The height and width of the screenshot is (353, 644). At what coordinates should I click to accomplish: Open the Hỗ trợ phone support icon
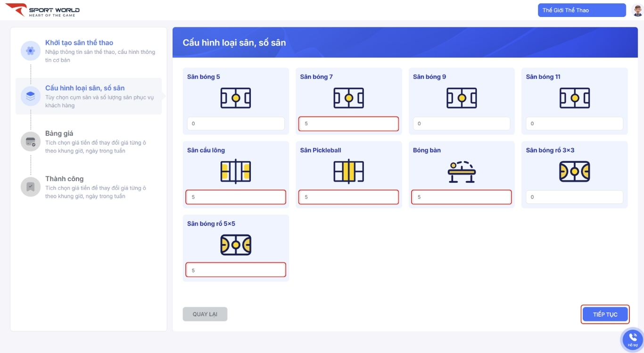[x=633, y=339]
